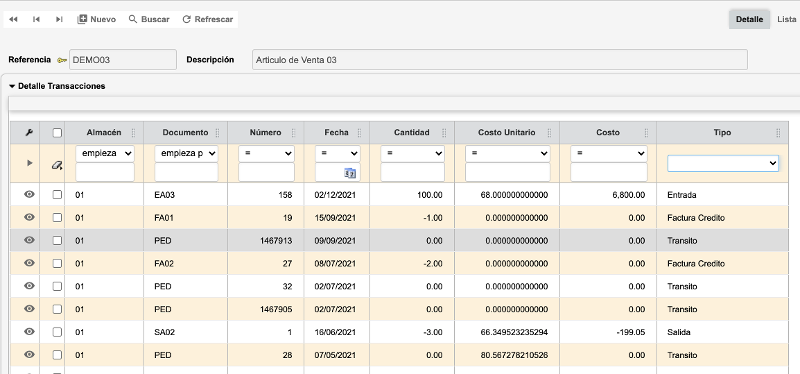The height and width of the screenshot is (374, 800).
Task: Open grid settings wrench icon
Action: 29,133
